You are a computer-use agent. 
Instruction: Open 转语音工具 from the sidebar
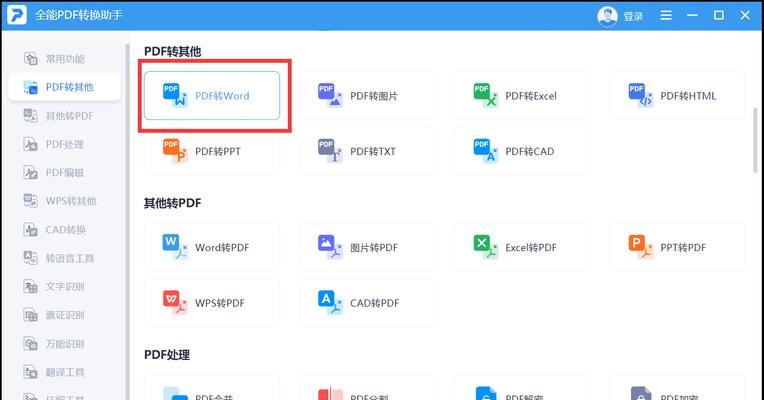[64, 258]
